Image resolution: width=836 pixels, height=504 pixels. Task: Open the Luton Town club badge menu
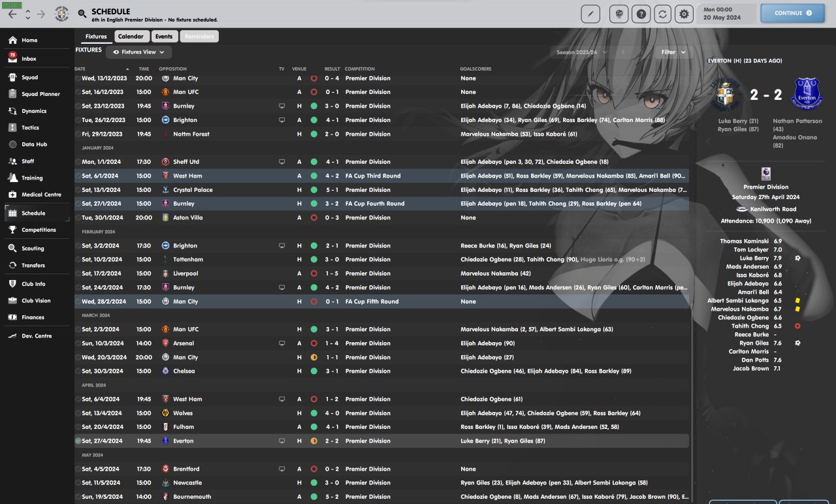pos(62,14)
